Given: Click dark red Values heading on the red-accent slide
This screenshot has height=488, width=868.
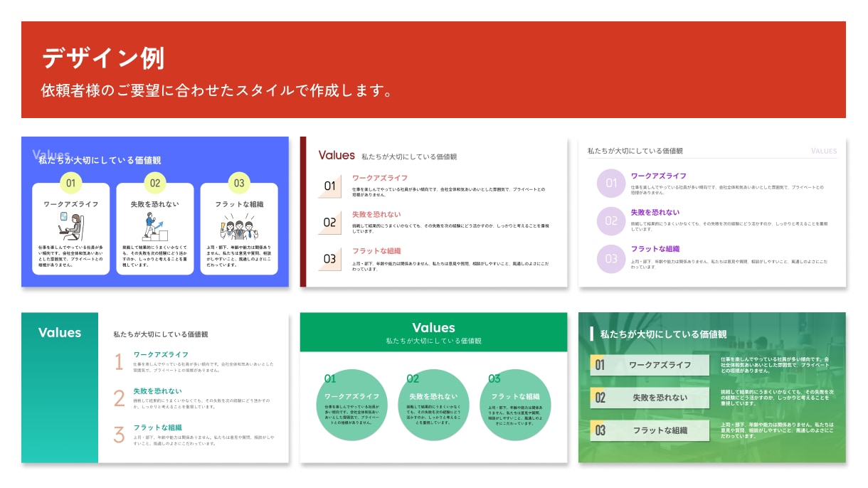Looking at the screenshot, I should pos(337,155).
